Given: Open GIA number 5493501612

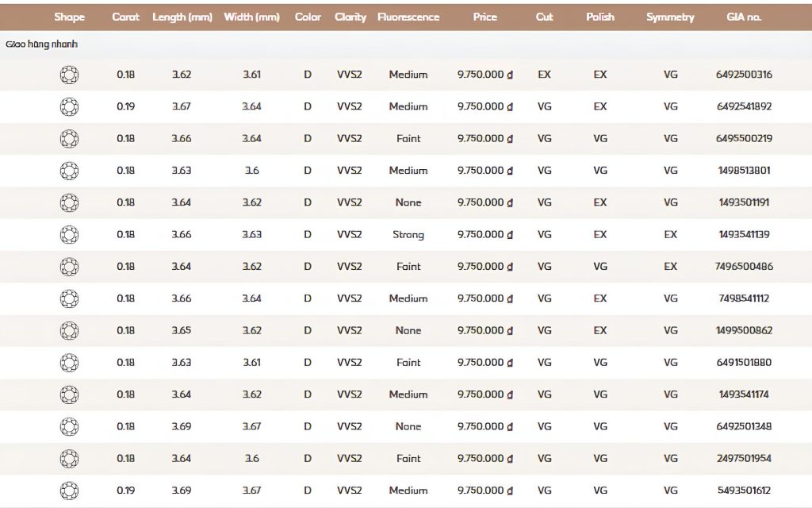Looking at the screenshot, I should click(744, 491).
